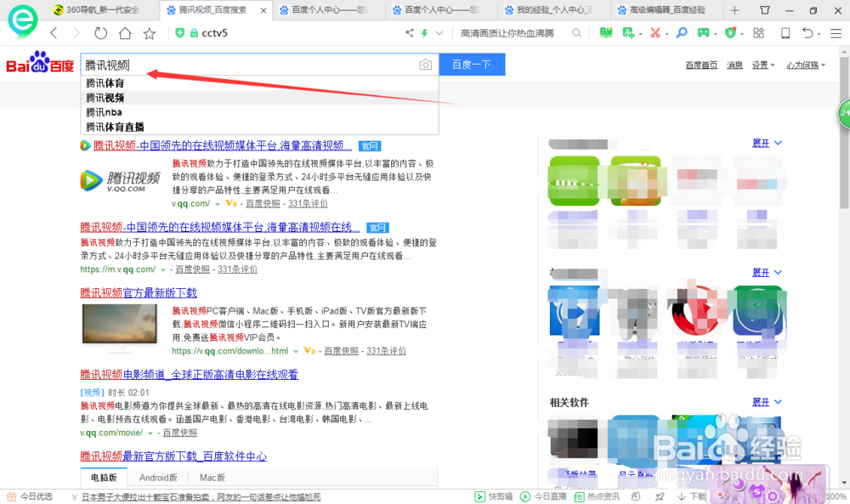Click the camera image-search icon in Baidu box
Image resolution: width=850 pixels, height=504 pixels.
(x=426, y=65)
